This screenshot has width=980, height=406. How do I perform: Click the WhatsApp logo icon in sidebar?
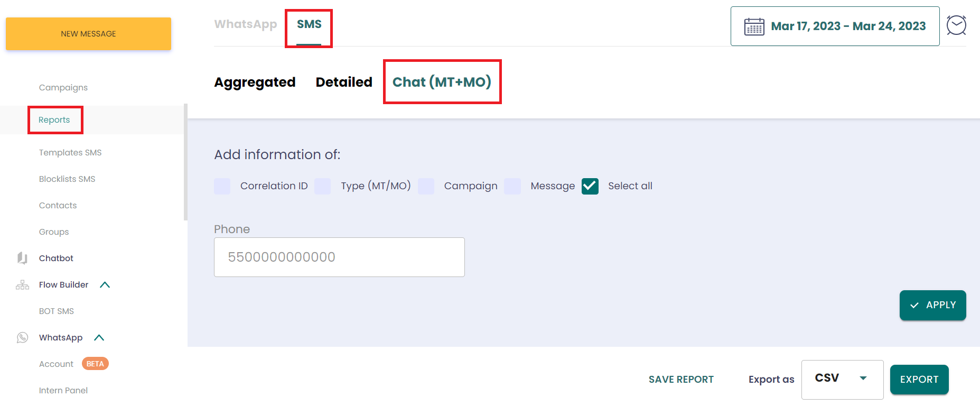[x=22, y=338]
